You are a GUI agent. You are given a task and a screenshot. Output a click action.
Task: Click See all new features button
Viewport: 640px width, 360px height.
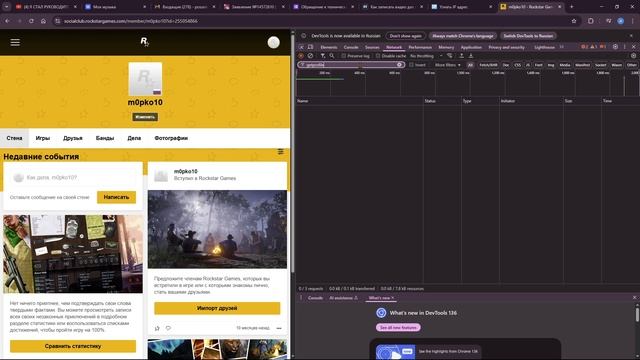pyautogui.click(x=398, y=327)
